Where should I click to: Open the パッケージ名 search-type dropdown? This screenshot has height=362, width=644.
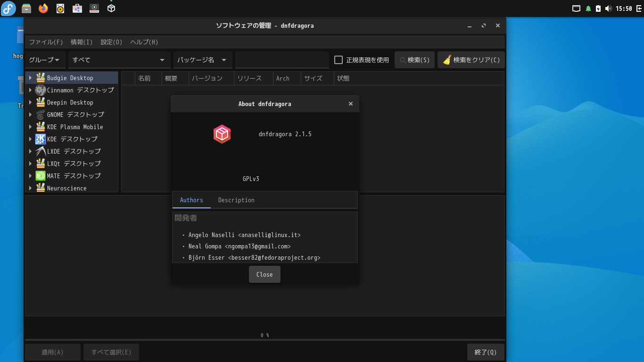click(x=203, y=60)
